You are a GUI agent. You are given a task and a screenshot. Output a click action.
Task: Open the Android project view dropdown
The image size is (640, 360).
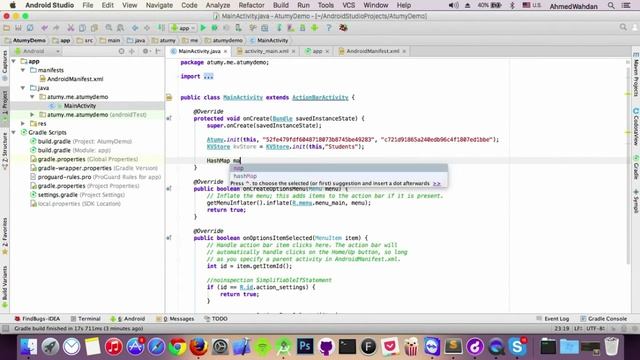pos(38,51)
